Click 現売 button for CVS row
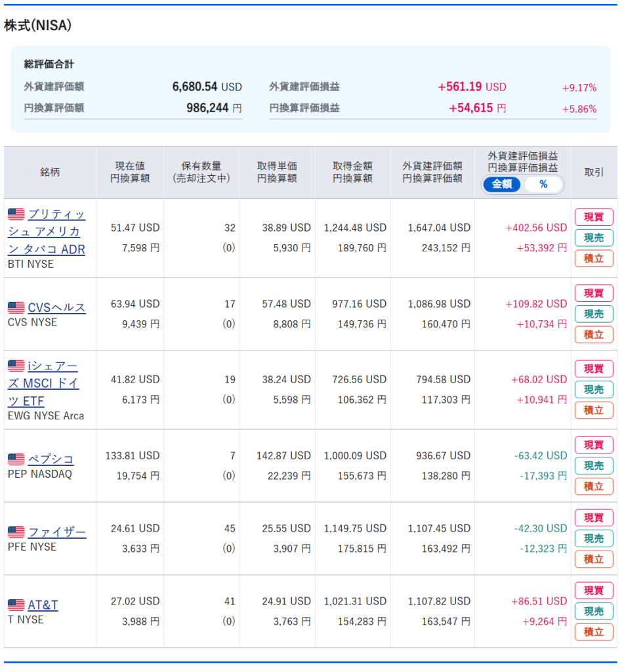The image size is (624, 672). pos(594,314)
